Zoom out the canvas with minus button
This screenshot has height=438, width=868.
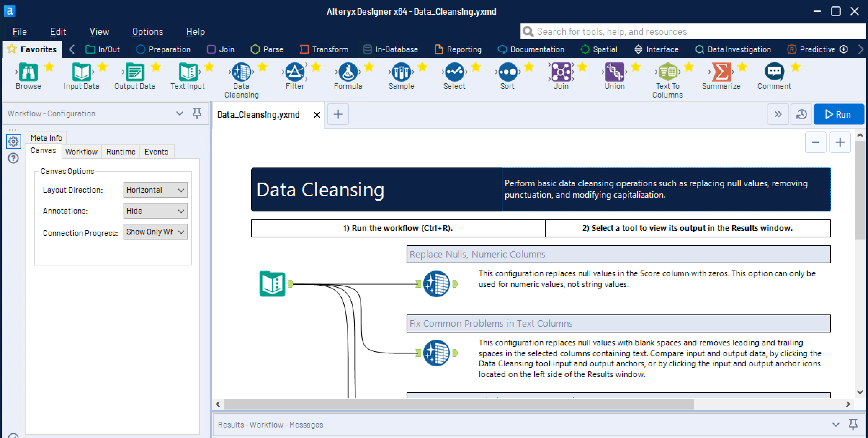816,142
